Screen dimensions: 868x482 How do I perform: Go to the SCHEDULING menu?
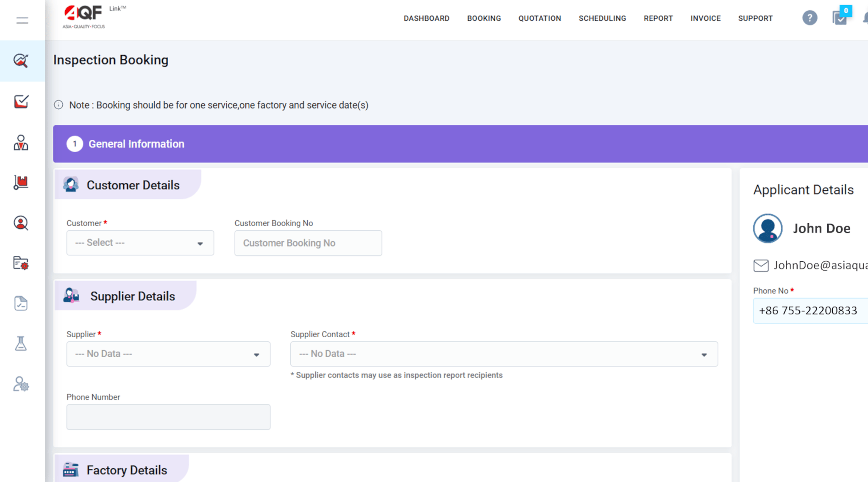coord(602,18)
